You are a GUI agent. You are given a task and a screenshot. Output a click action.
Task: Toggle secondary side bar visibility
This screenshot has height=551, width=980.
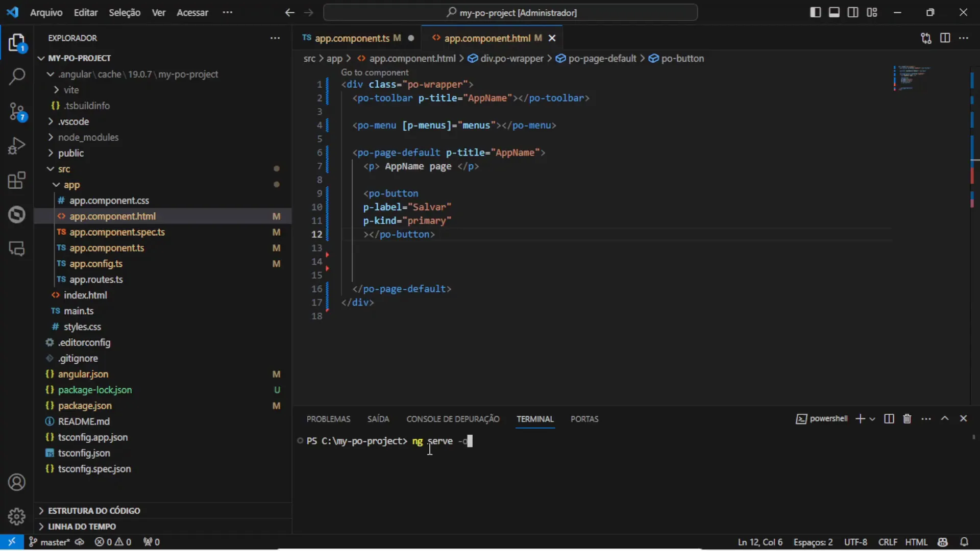[x=853, y=12]
